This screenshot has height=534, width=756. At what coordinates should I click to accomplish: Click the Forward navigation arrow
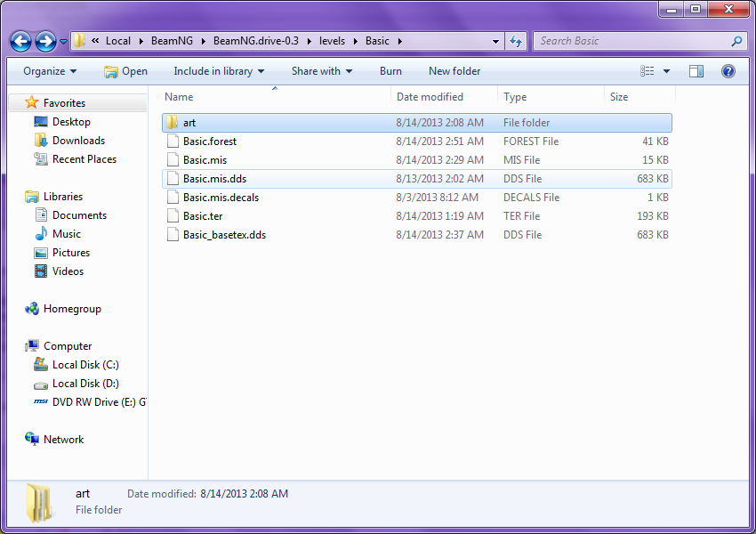coord(45,42)
